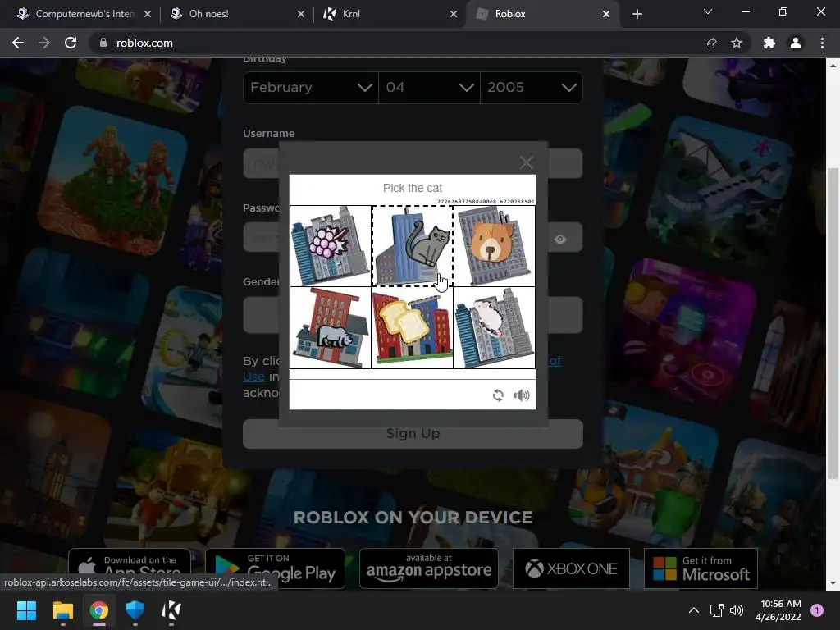Open File Explorer from taskbar

coord(62,610)
